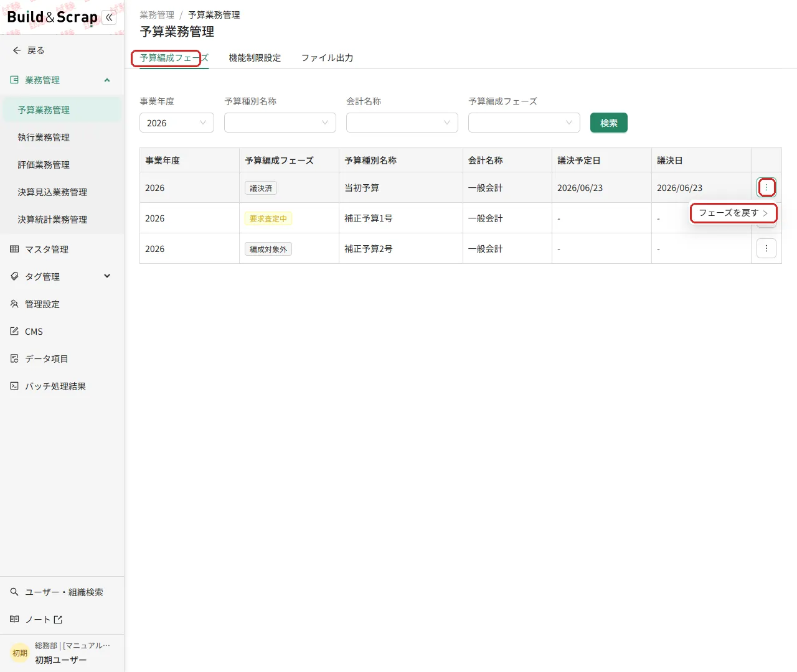Image resolution: width=797 pixels, height=672 pixels.
Task: Open マスタ管理 from the sidebar
Action: click(61, 249)
